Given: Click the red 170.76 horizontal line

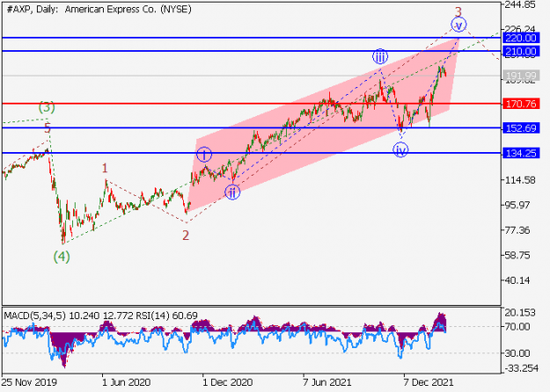Looking at the screenshot, I should 252,104.
